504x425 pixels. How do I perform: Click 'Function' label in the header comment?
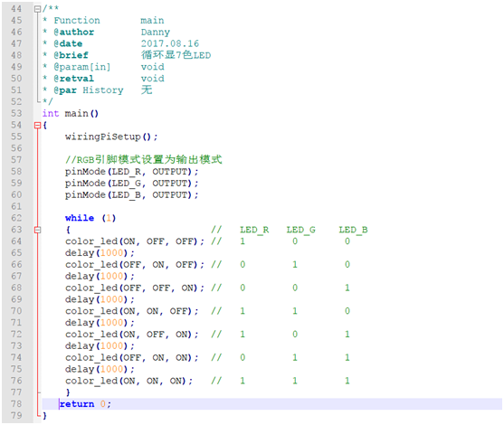77,21
